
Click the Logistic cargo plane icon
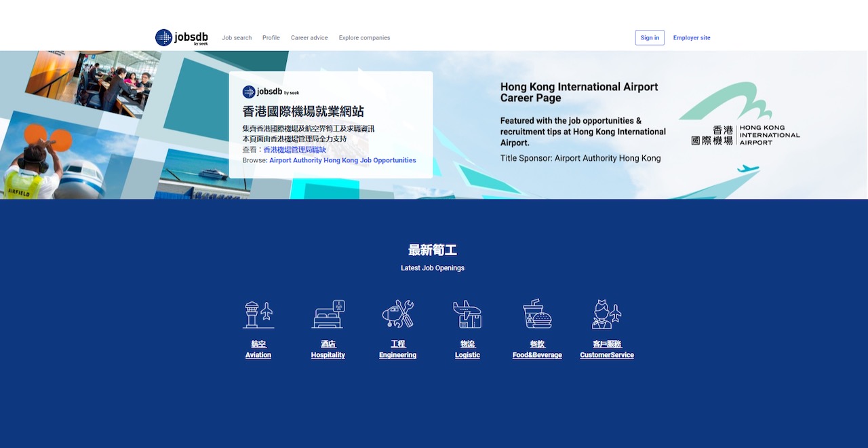point(467,315)
